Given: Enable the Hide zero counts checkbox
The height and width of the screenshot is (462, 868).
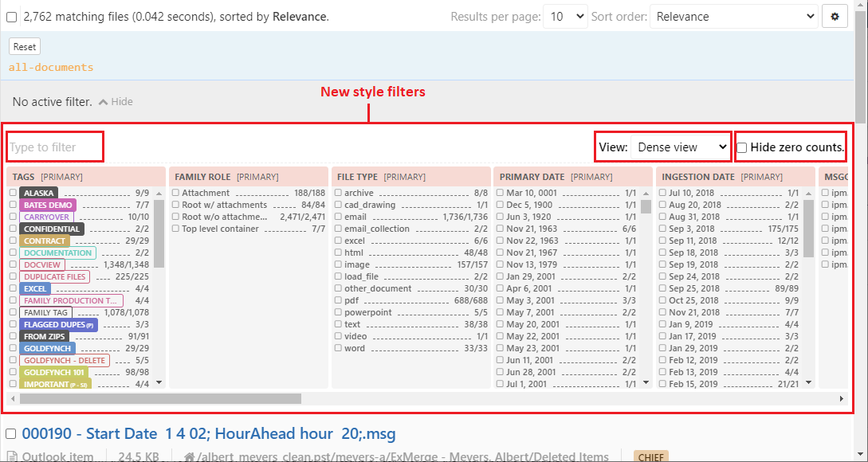Looking at the screenshot, I should pos(742,147).
